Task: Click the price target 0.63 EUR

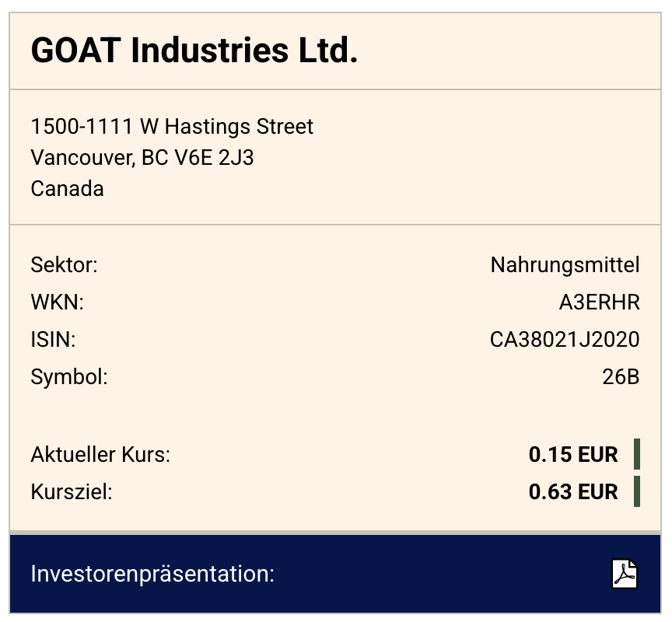Action: click(x=573, y=492)
